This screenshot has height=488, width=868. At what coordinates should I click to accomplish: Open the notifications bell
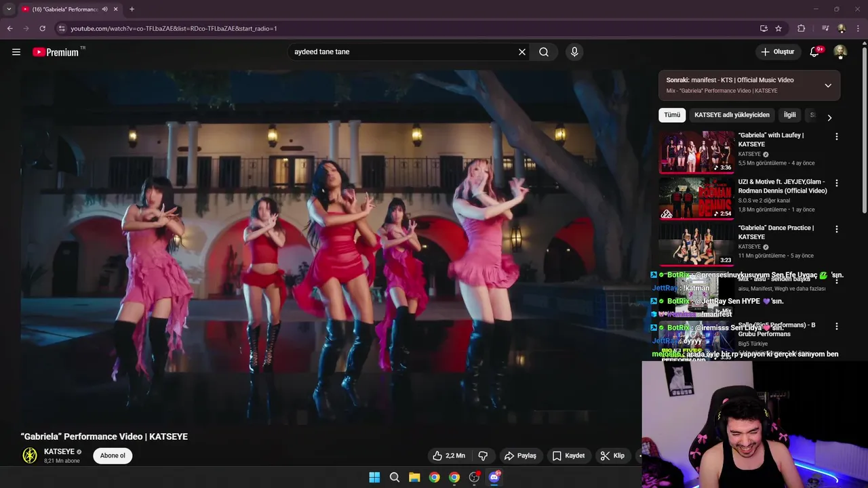tap(815, 52)
